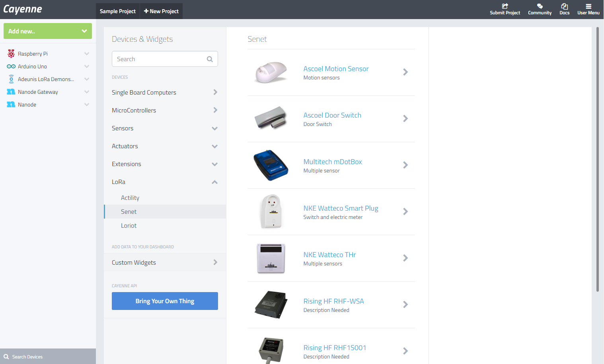Screen dimensions: 604x364
Task: Expand the Nanode Gateway chevron
Action: point(87,92)
